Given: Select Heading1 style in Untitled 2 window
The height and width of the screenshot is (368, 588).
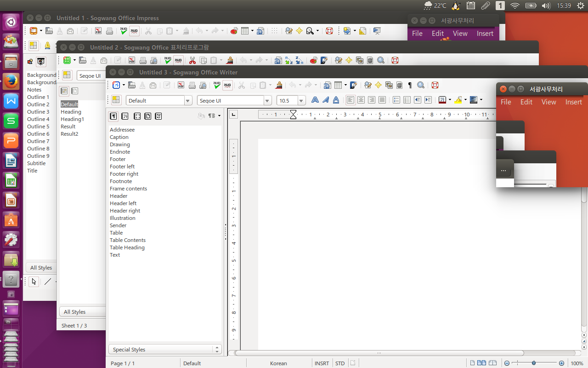Looking at the screenshot, I should pos(72,119).
